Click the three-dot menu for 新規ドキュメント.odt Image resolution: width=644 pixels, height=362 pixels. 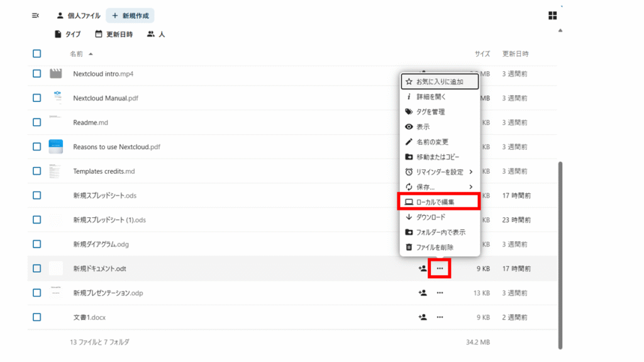(440, 269)
